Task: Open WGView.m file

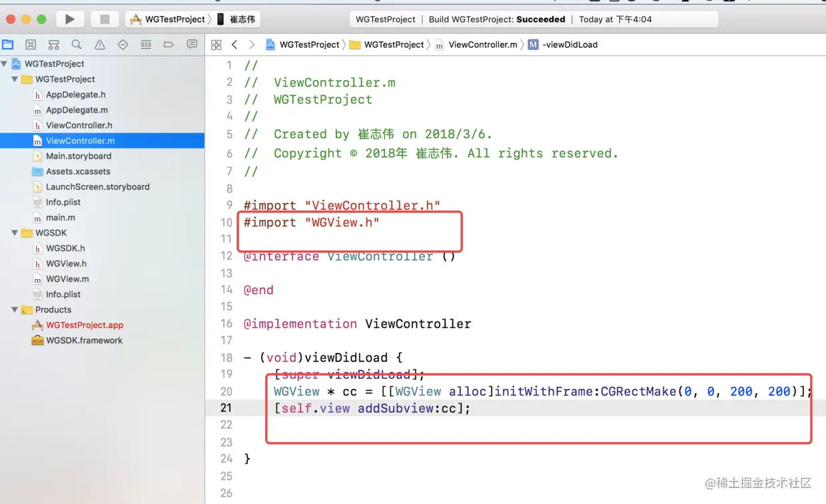Action: pos(67,279)
